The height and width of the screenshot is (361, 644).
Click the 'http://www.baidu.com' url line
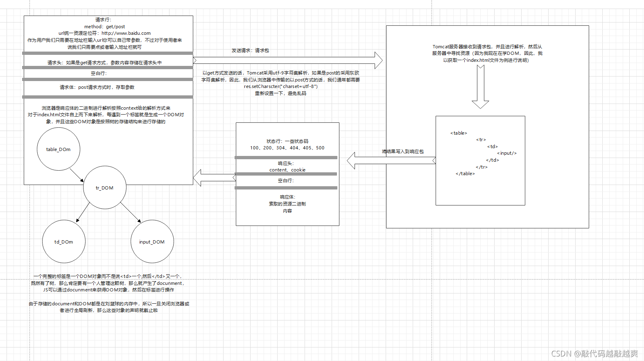click(x=105, y=33)
